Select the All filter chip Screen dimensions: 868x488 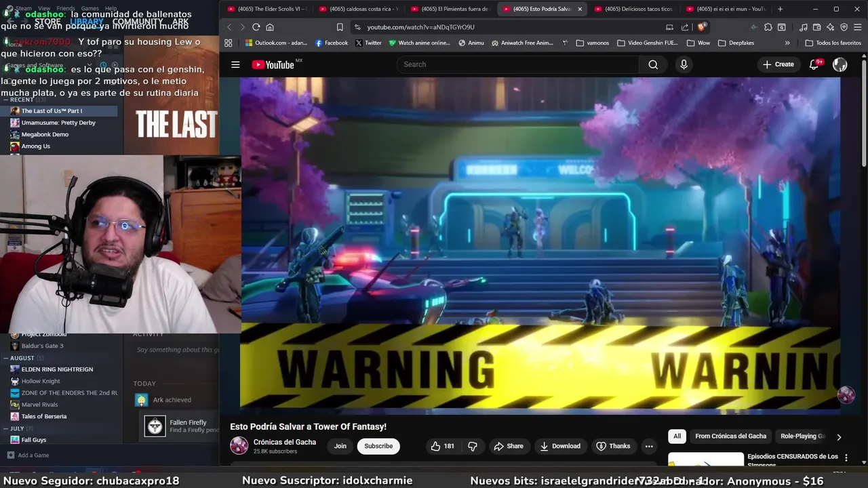(677, 436)
